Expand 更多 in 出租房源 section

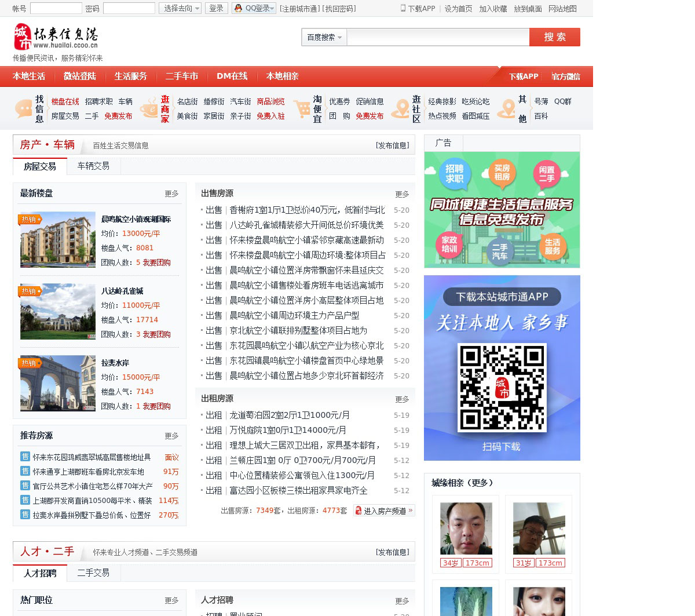[402, 399]
